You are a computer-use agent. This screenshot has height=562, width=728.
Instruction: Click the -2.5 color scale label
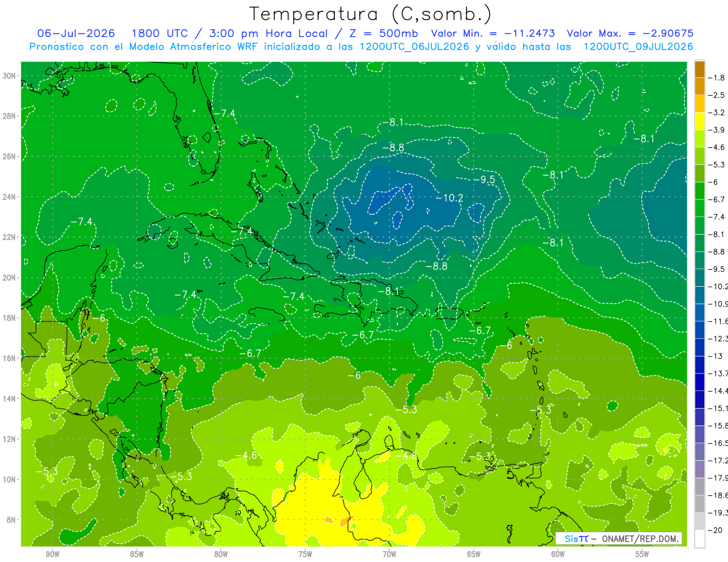[716, 95]
